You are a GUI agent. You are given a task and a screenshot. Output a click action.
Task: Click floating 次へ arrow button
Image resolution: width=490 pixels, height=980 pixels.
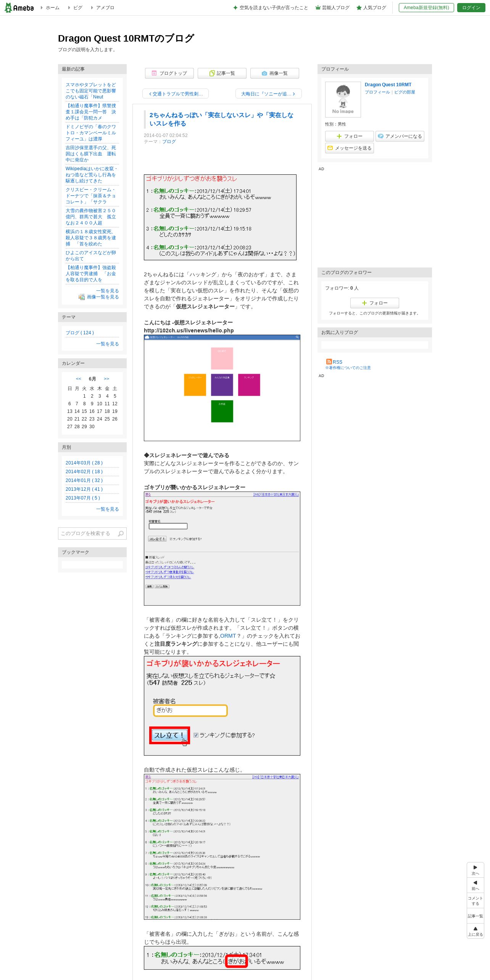tap(475, 870)
